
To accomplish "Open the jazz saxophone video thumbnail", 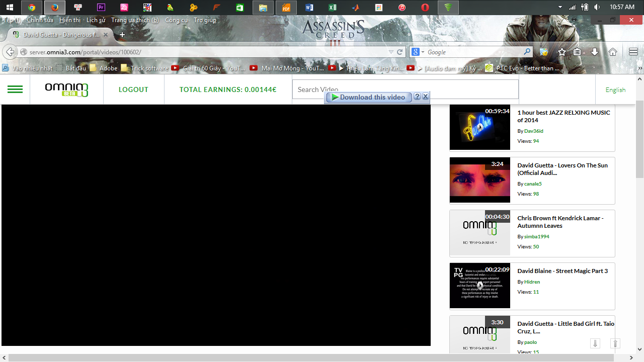I will (x=479, y=127).
